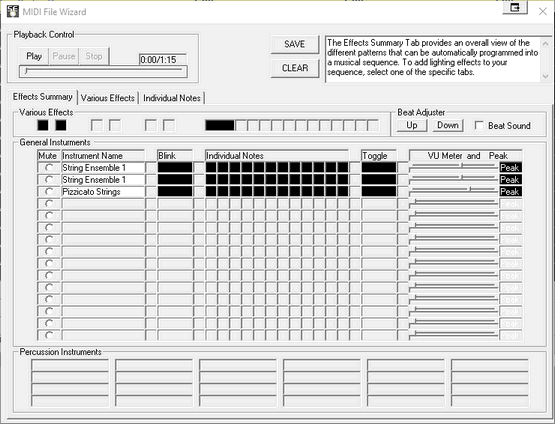Enable the Beat Sound checkbox
This screenshot has width=555, height=424.
479,126
